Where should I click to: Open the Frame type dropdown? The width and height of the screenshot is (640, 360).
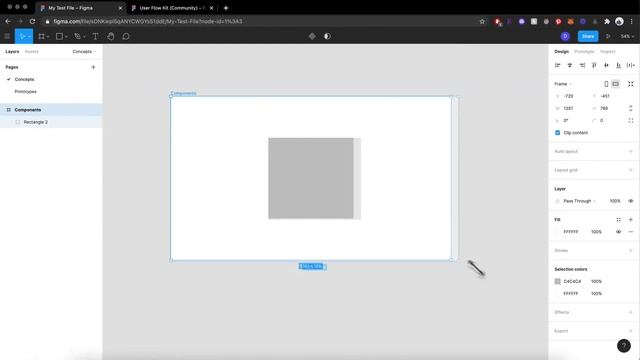click(x=563, y=84)
